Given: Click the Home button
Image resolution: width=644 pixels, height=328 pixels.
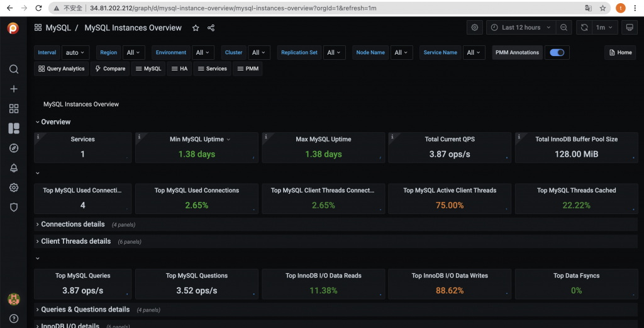Looking at the screenshot, I should (620, 53).
